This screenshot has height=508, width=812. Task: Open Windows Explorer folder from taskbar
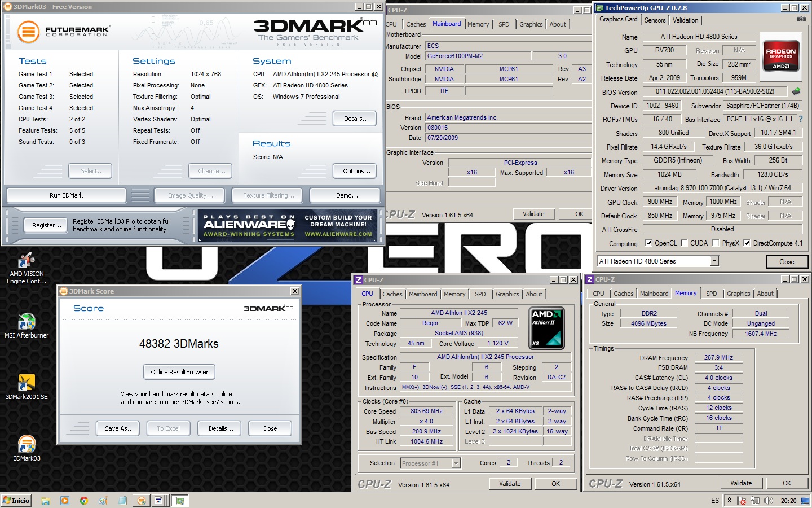tap(46, 501)
